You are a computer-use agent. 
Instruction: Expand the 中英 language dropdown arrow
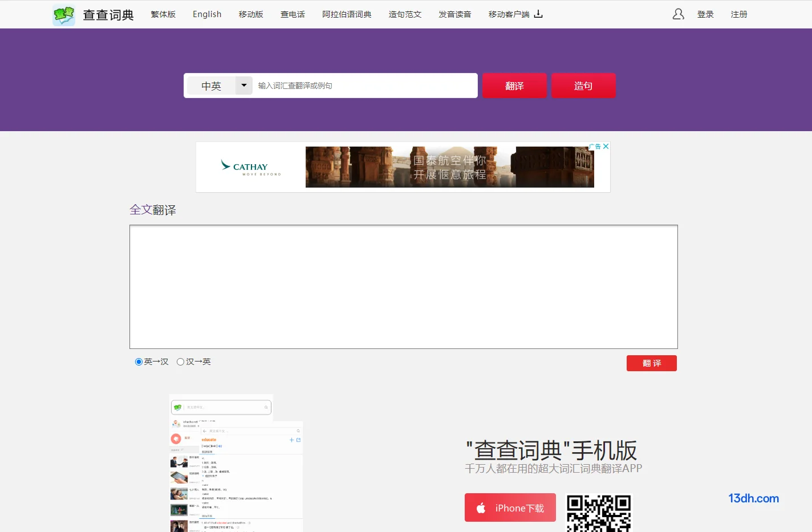click(244, 86)
